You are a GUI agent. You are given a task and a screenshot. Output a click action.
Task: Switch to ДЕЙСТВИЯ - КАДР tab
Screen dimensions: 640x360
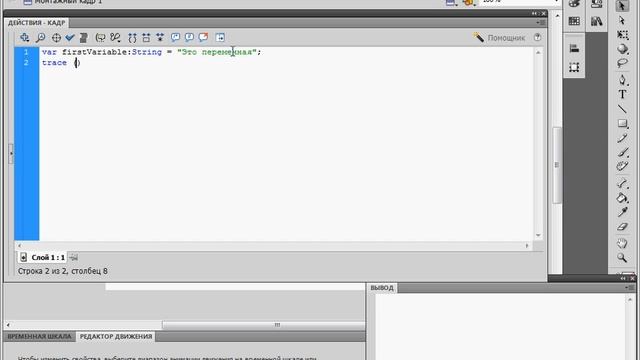(x=36, y=23)
